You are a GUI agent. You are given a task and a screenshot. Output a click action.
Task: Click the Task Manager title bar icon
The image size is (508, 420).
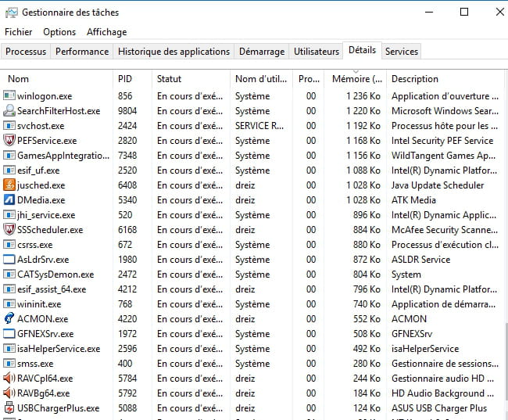coord(12,13)
